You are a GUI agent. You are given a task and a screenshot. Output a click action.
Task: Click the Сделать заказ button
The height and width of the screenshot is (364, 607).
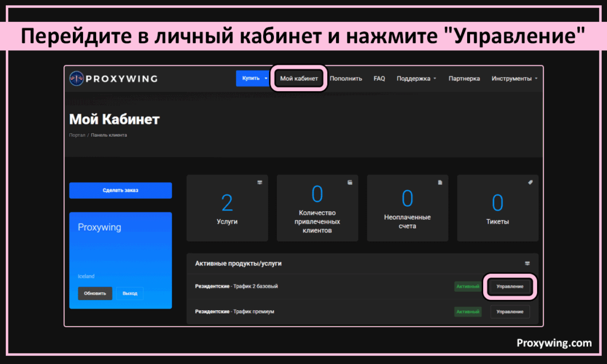(120, 190)
